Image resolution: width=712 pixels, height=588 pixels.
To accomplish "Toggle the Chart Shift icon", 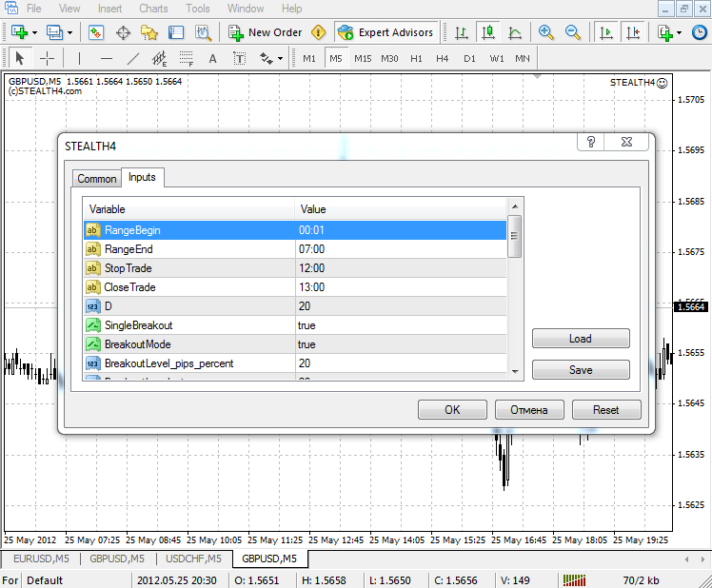I will pyautogui.click(x=633, y=32).
